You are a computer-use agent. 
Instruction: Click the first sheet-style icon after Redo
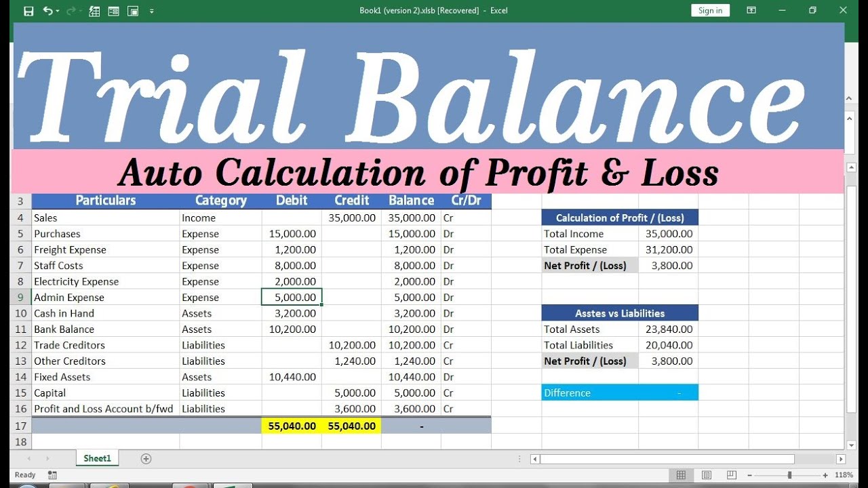(95, 11)
